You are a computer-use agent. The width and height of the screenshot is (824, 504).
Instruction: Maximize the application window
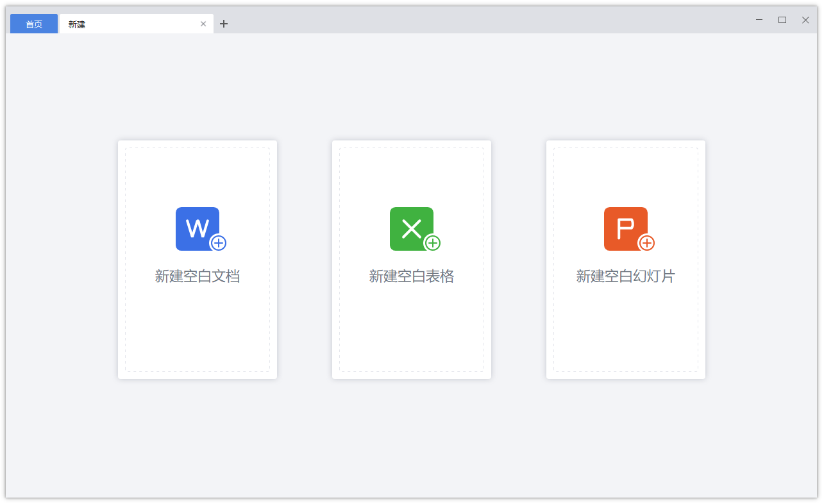782,20
